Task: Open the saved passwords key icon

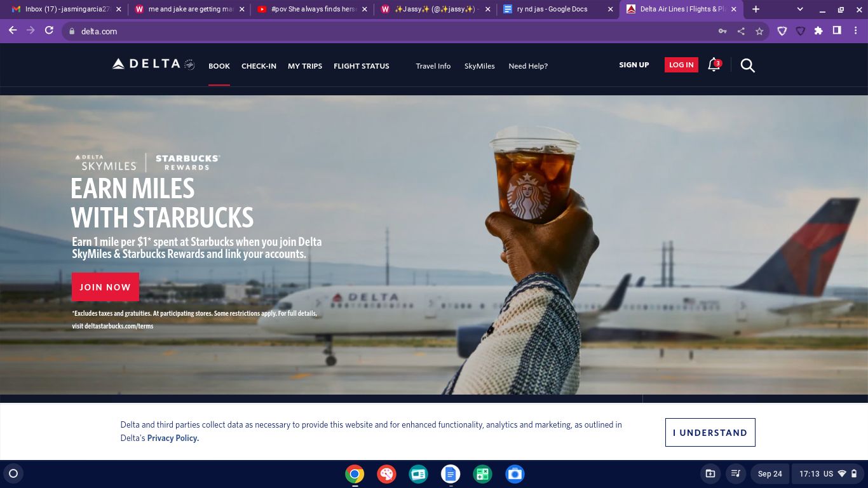Action: pyautogui.click(x=722, y=31)
